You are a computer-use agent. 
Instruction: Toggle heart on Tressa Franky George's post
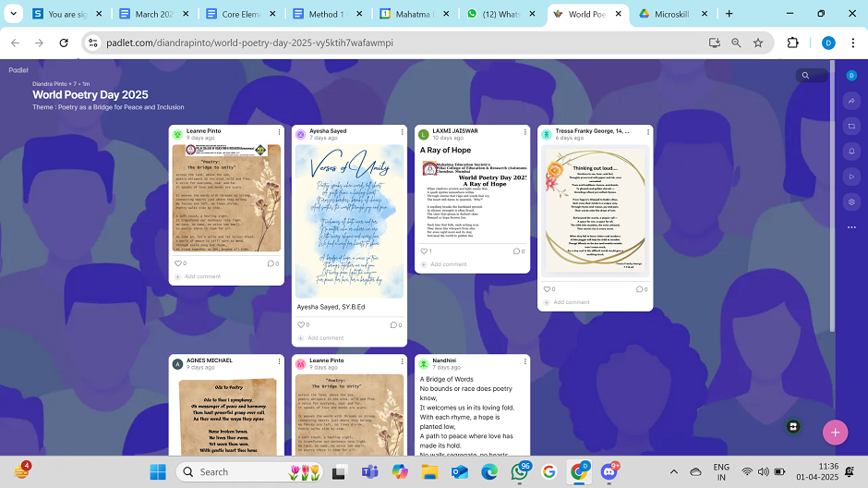click(x=547, y=289)
